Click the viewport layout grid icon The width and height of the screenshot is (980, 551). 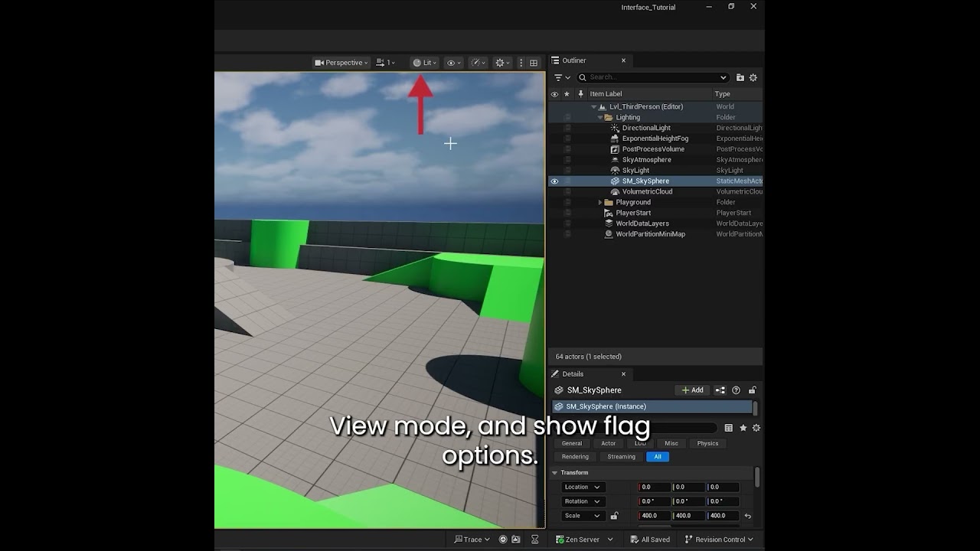534,63
